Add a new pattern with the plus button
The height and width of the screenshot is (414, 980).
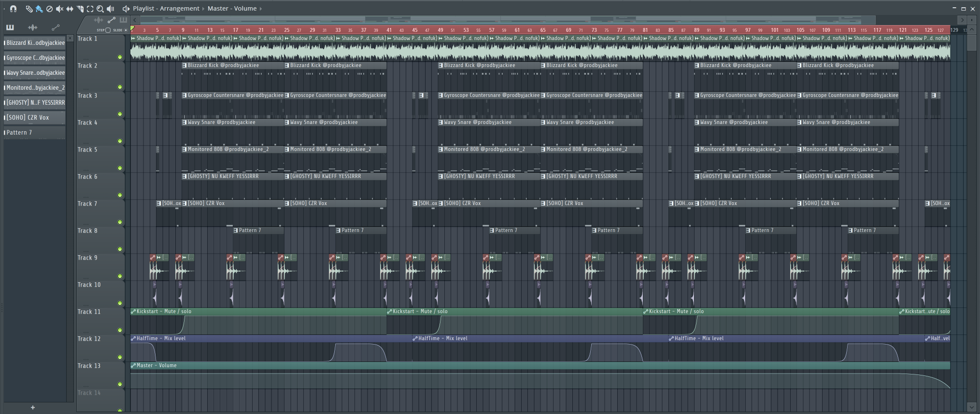coord(33,408)
